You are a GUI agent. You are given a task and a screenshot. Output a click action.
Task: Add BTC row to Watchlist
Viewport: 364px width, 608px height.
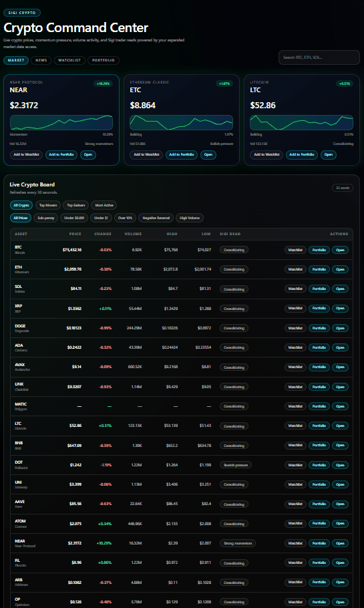295,250
